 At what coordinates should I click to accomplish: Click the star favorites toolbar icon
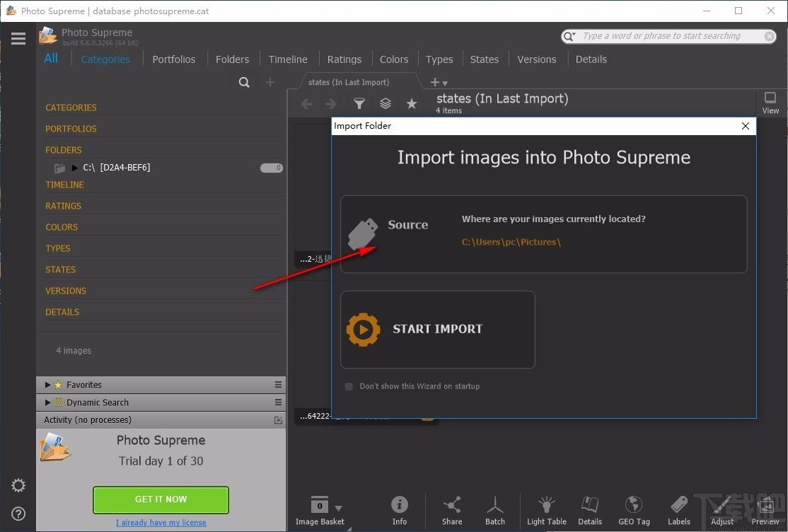412,103
